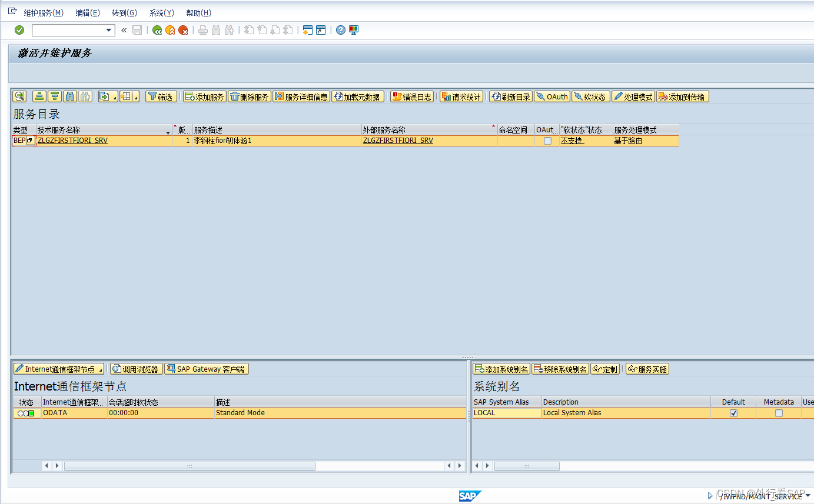The image size is (814, 504).
Task: Click the technical service name ZLGZFIRSTFIORI_SRV link
Action: (72, 141)
